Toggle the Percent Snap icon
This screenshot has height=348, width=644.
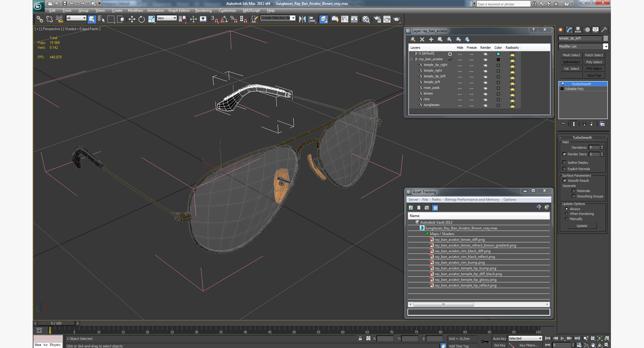234,19
